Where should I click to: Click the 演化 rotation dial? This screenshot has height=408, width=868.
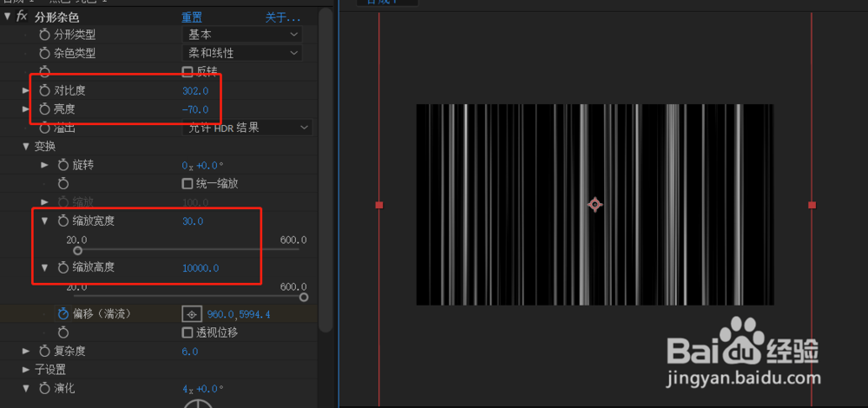198,404
